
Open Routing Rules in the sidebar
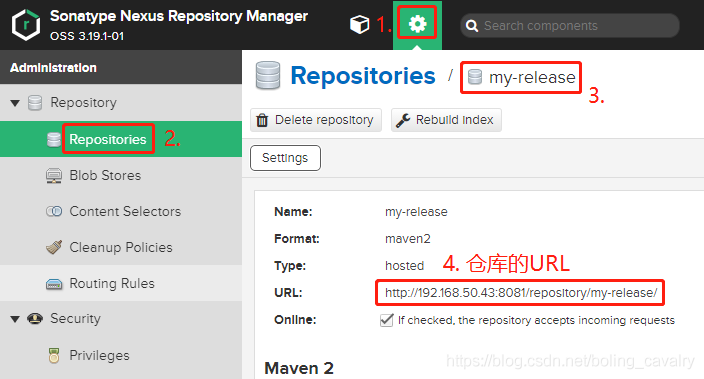click(112, 283)
